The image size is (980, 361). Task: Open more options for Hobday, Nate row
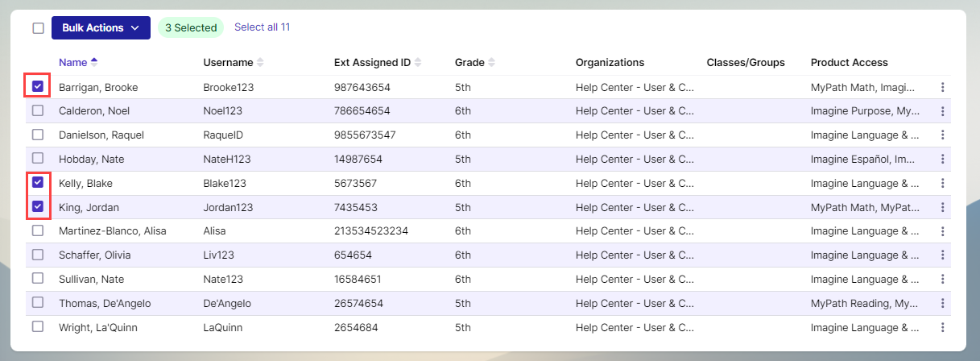[943, 160]
